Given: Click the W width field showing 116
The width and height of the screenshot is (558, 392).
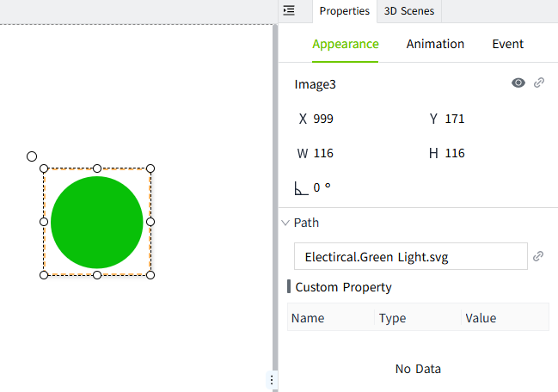Looking at the screenshot, I should point(323,153).
